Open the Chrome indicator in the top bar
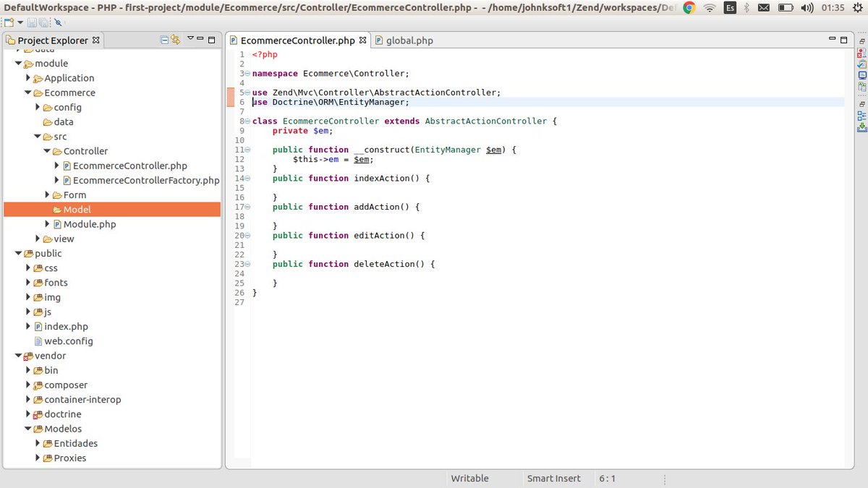The height and width of the screenshot is (488, 868). [x=689, y=7]
